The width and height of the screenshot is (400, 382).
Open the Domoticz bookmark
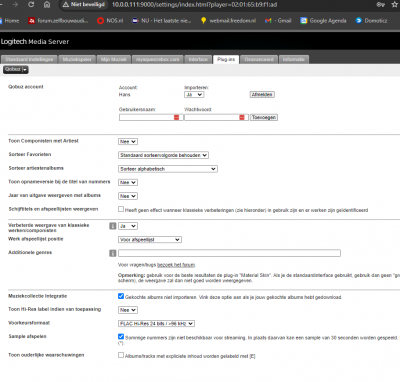371,21
